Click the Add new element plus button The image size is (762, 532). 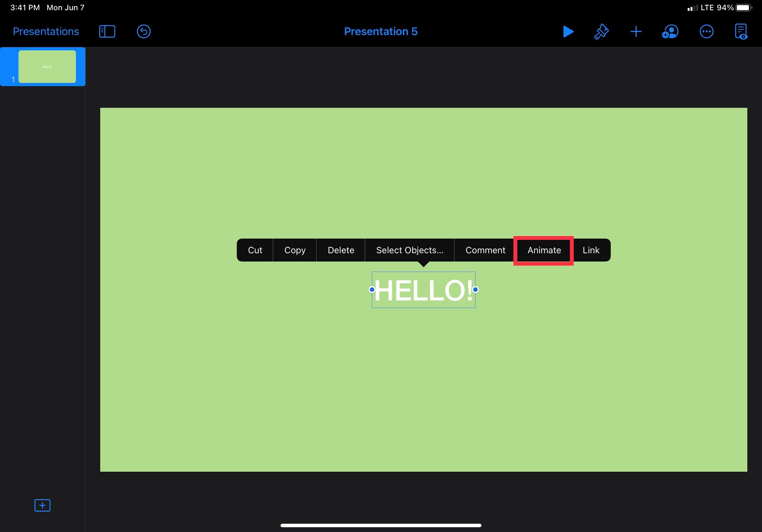636,31
